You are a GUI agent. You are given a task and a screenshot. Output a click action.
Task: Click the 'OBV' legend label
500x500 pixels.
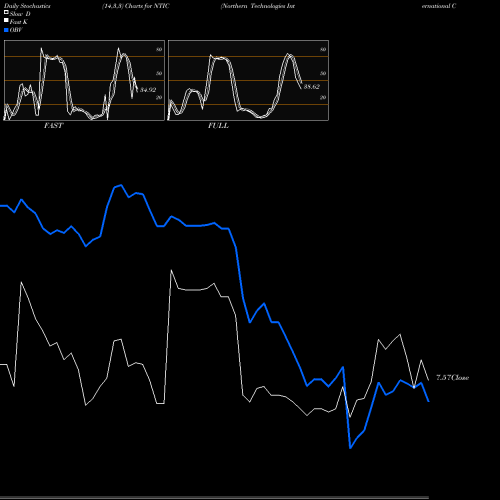[16, 30]
